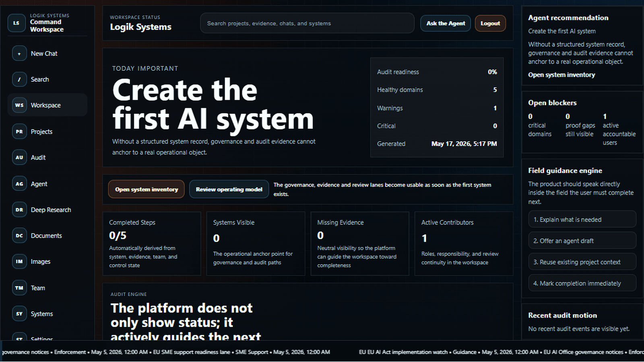Screen dimensions: 644x362
Task: Select guidance step Offer an agent draft
Action: point(582,241)
